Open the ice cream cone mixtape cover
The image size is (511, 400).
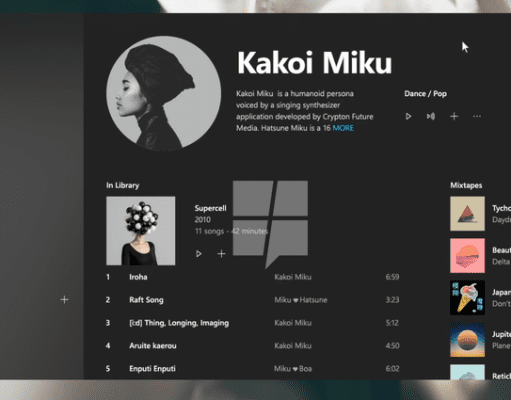pos(467,298)
